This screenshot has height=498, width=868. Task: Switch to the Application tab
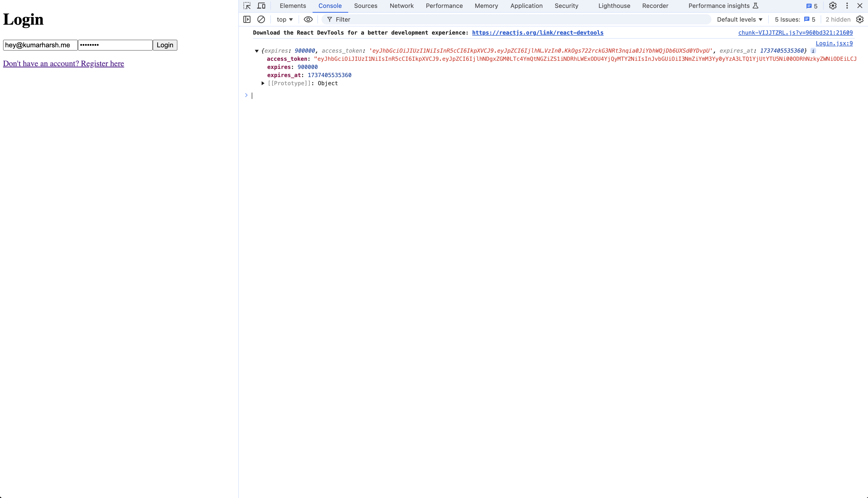pyautogui.click(x=526, y=6)
